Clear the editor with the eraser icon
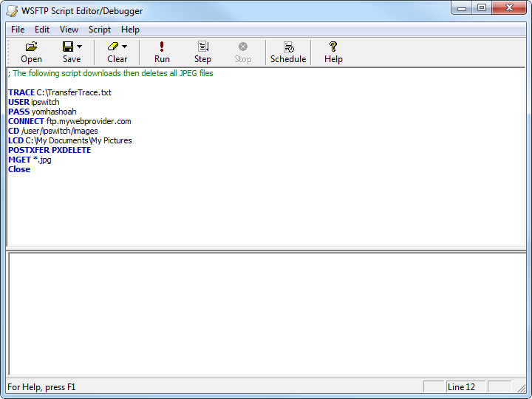Image resolution: width=532 pixels, height=399 pixels. click(x=113, y=52)
